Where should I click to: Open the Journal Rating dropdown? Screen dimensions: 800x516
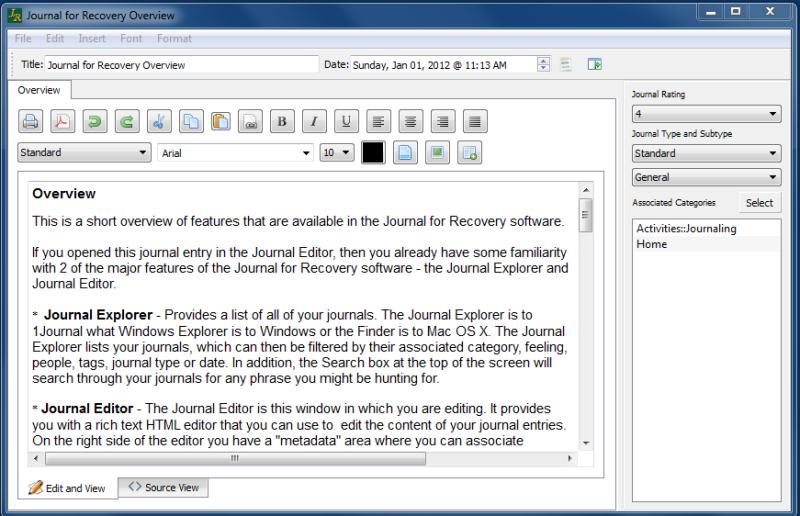pyautogui.click(x=706, y=114)
